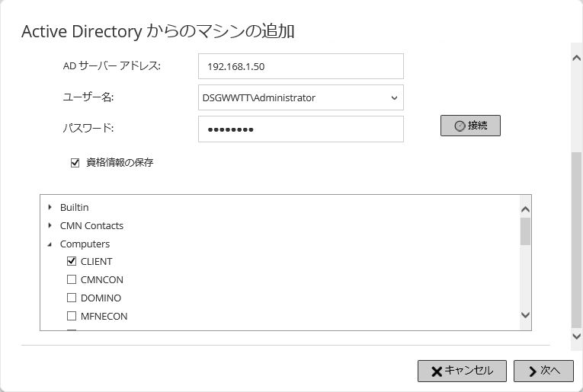583x392 pixels.
Task: Click the 接続 connect button
Action: pyautogui.click(x=470, y=126)
